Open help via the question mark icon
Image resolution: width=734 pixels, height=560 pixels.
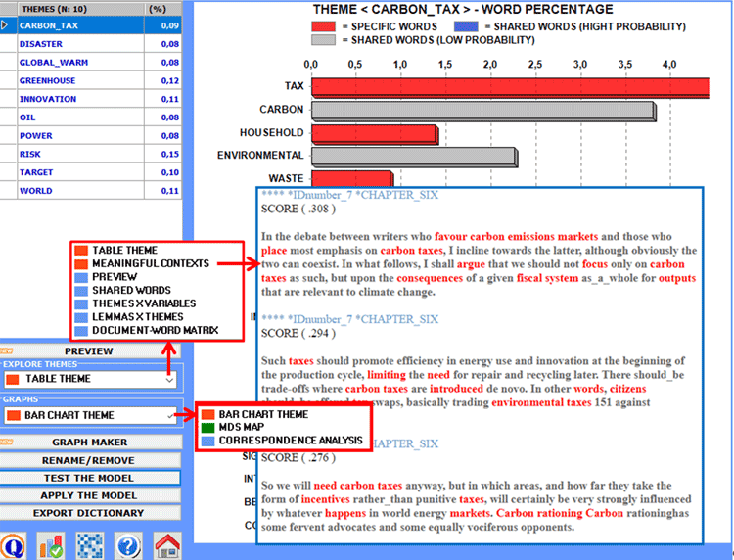[x=128, y=546]
